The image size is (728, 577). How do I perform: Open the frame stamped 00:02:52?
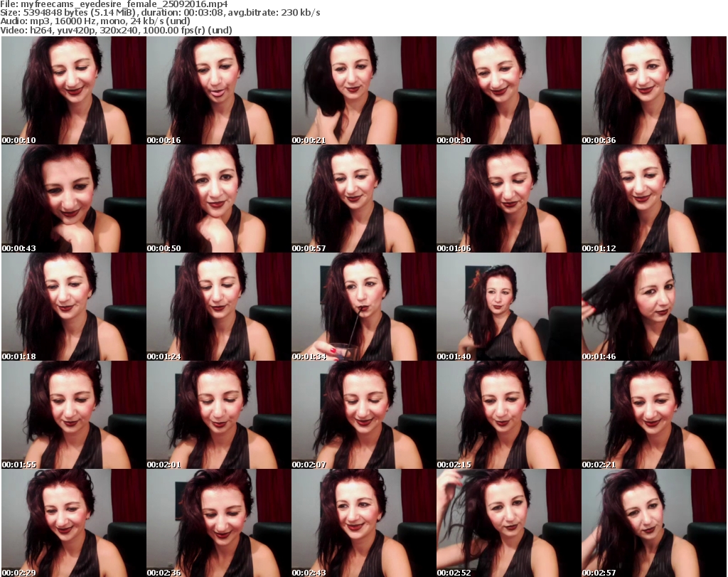point(509,523)
